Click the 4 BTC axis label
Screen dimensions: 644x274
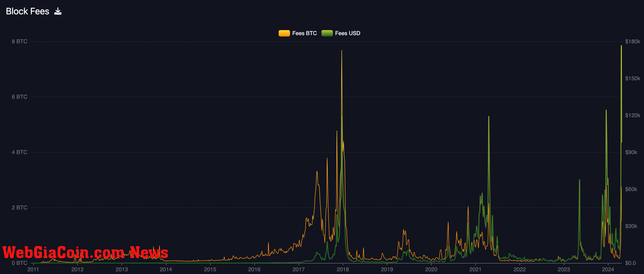pos(20,152)
